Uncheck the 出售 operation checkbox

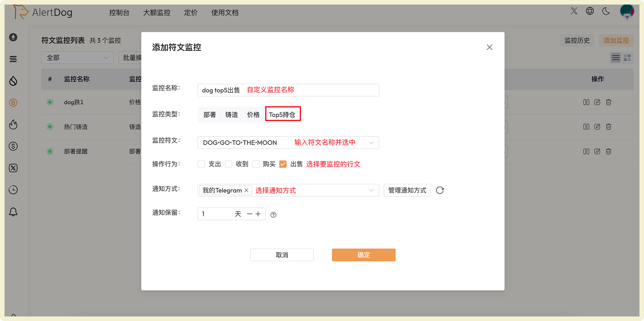pyautogui.click(x=284, y=164)
